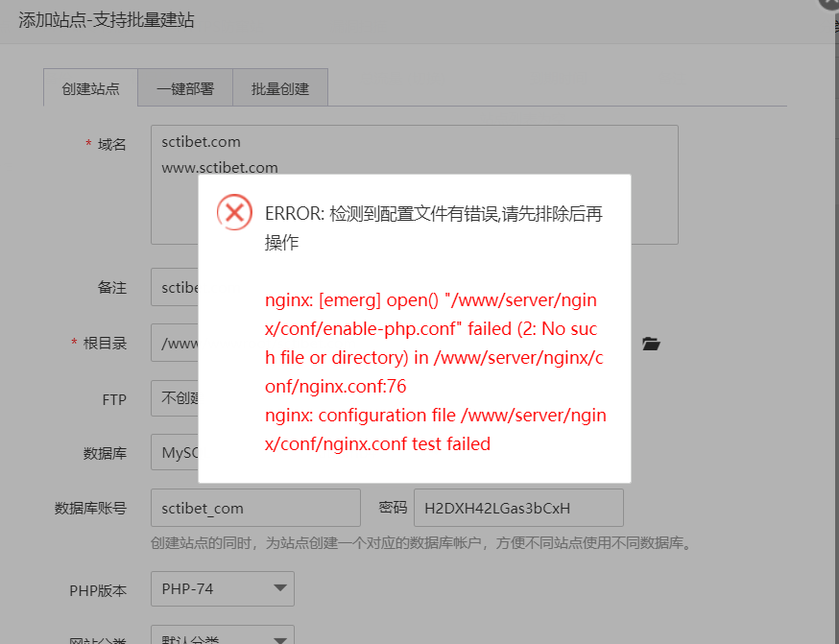Click the 添加站点-支持批量建站 dialog title

coord(106,20)
